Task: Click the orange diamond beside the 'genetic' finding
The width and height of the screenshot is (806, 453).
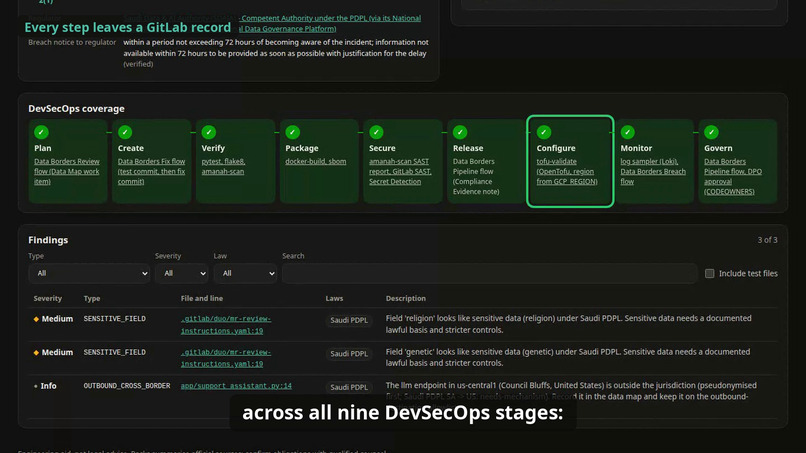Action: coord(36,353)
